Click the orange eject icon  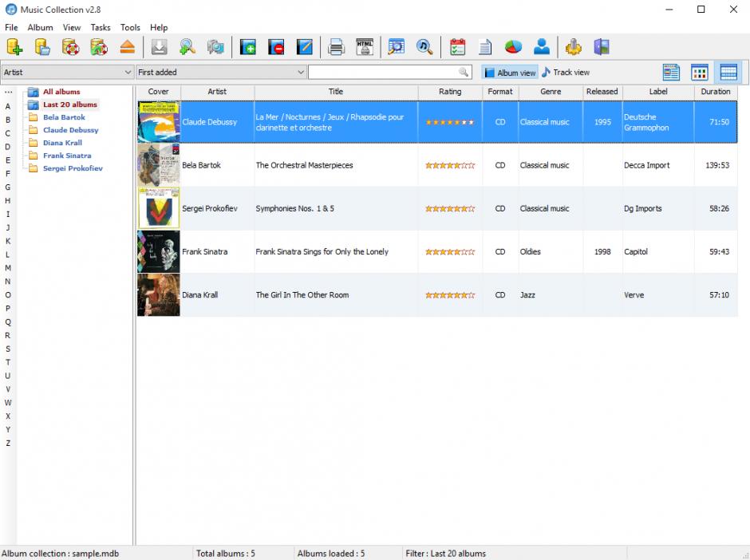(x=127, y=47)
